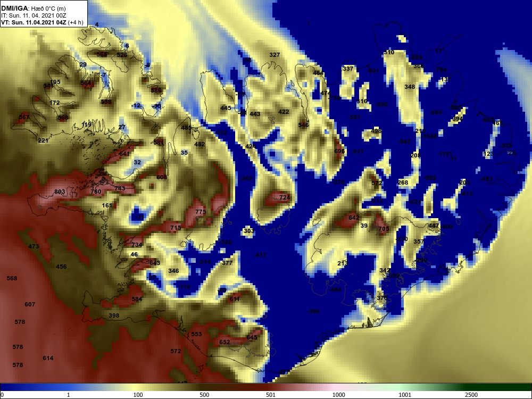Click the map value '348'
The height and width of the screenshot is (399, 532).
[x=410, y=87]
